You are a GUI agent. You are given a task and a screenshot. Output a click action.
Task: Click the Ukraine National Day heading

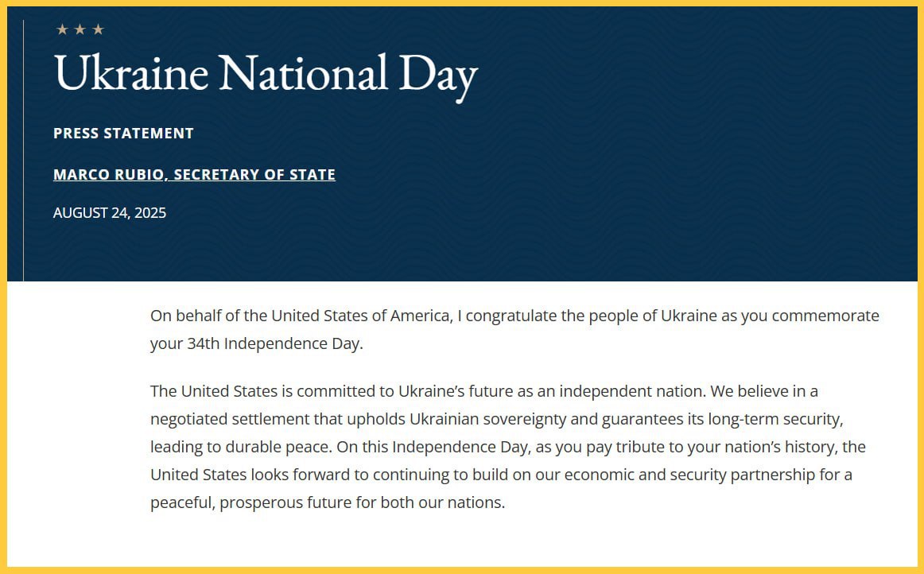pos(265,73)
